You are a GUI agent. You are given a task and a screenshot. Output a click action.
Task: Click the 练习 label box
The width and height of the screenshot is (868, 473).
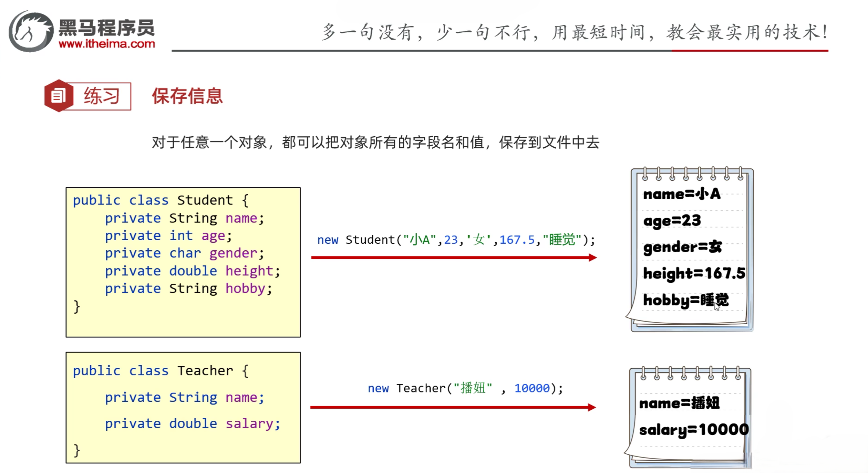102,96
